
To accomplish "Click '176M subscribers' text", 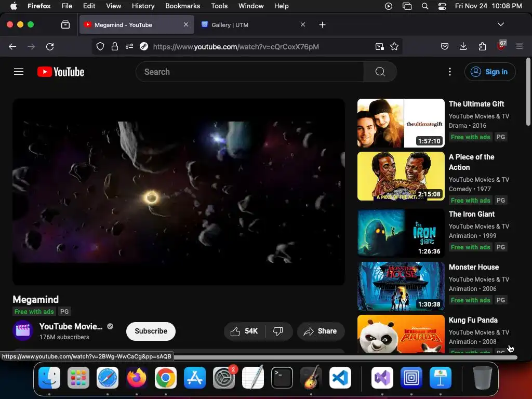I will [64, 337].
